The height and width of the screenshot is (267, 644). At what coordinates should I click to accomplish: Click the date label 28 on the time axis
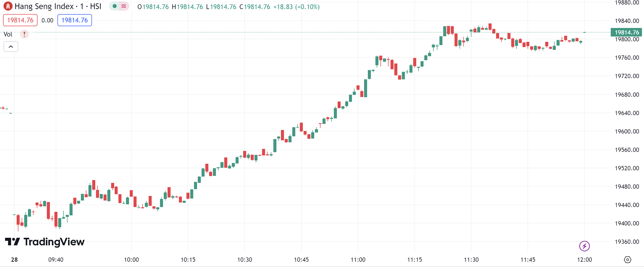coord(14,260)
